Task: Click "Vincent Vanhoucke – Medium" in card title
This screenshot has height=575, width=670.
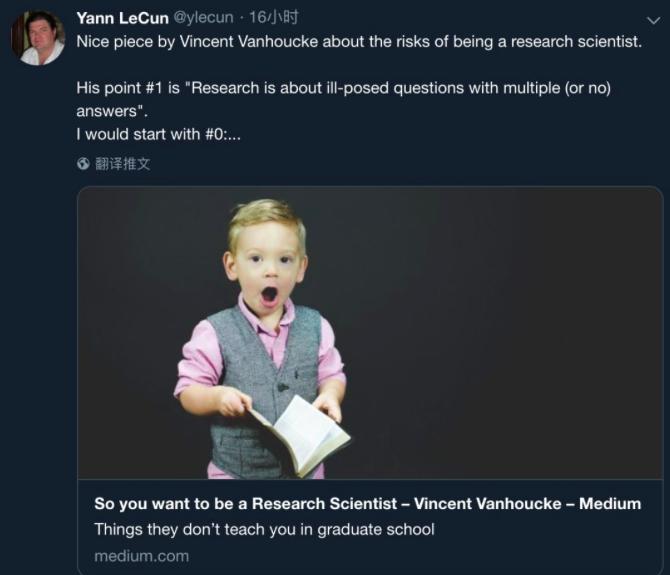Action: click(527, 503)
